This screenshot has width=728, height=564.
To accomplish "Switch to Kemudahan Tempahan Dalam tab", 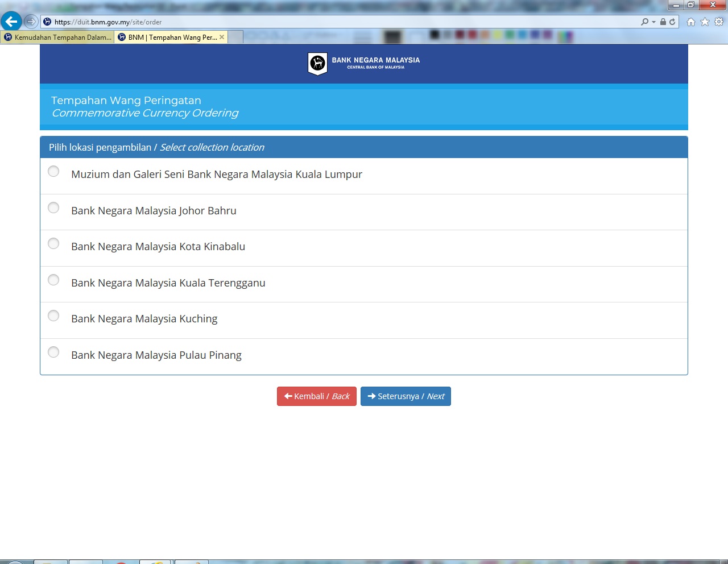I will 57,37.
